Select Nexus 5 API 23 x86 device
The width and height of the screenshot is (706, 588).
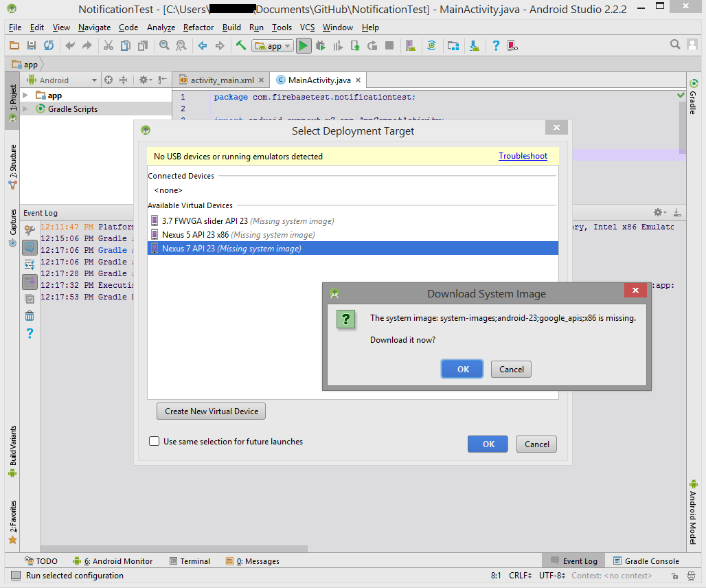pos(353,234)
